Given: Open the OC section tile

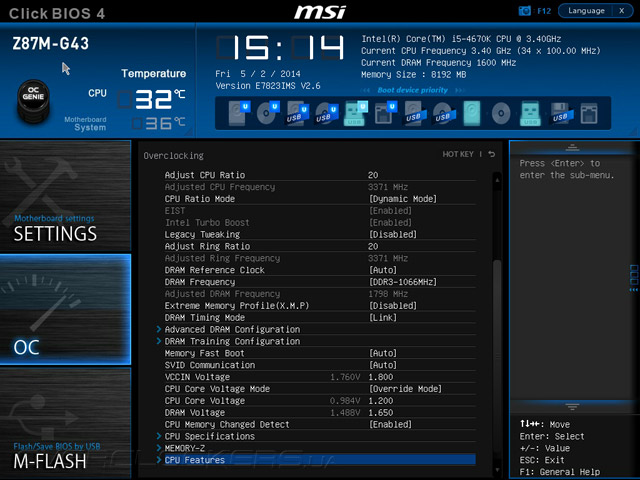Looking at the screenshot, I should click(x=65, y=309).
